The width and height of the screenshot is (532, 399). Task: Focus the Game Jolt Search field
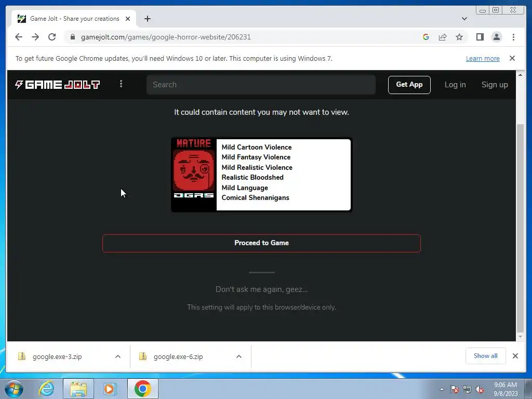tap(261, 85)
